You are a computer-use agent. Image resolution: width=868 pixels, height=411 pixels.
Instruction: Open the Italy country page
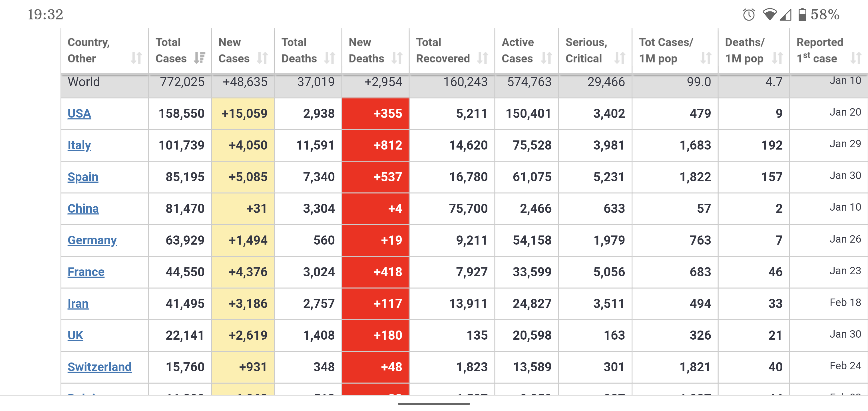click(x=79, y=145)
